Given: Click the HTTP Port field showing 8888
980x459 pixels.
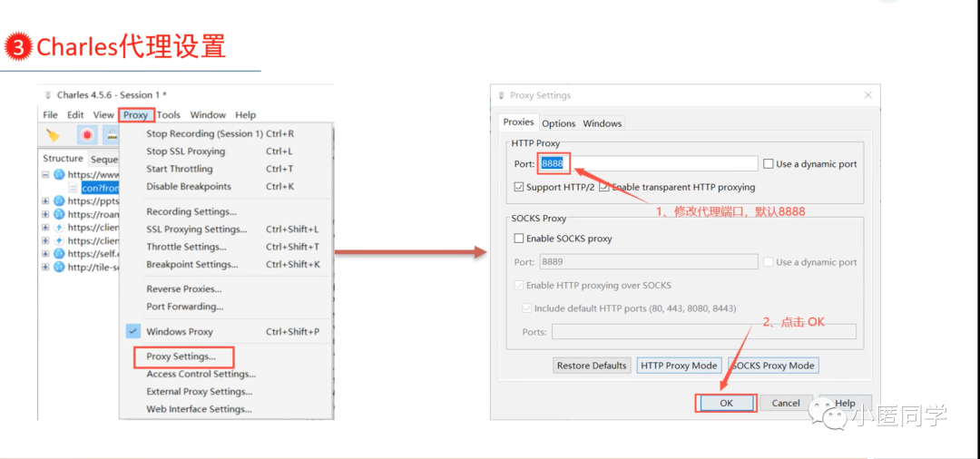Looking at the screenshot, I should (649, 163).
